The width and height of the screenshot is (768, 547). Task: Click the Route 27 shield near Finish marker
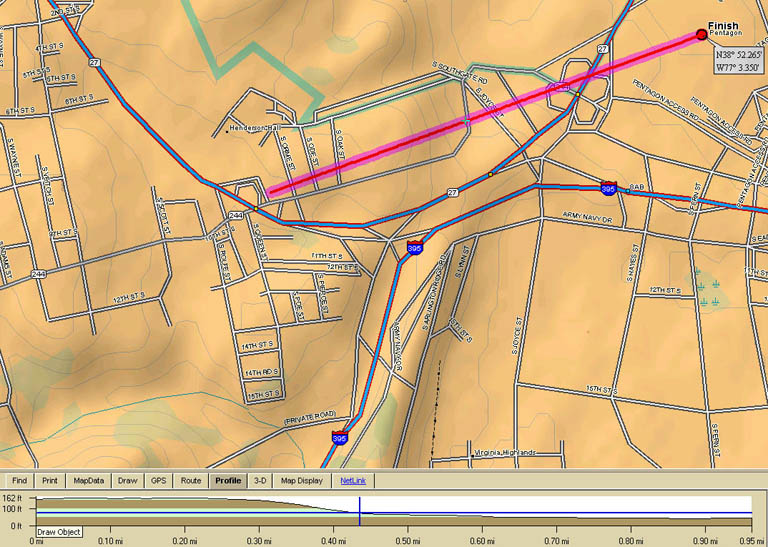[603, 48]
